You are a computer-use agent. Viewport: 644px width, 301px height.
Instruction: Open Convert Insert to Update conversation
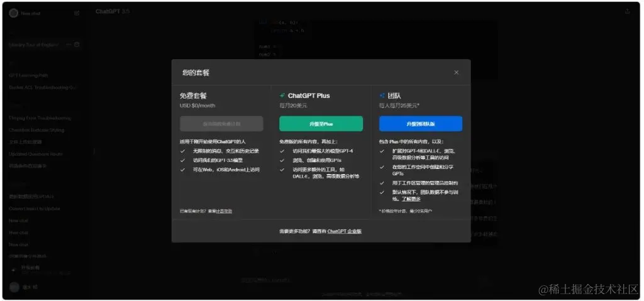35,209
